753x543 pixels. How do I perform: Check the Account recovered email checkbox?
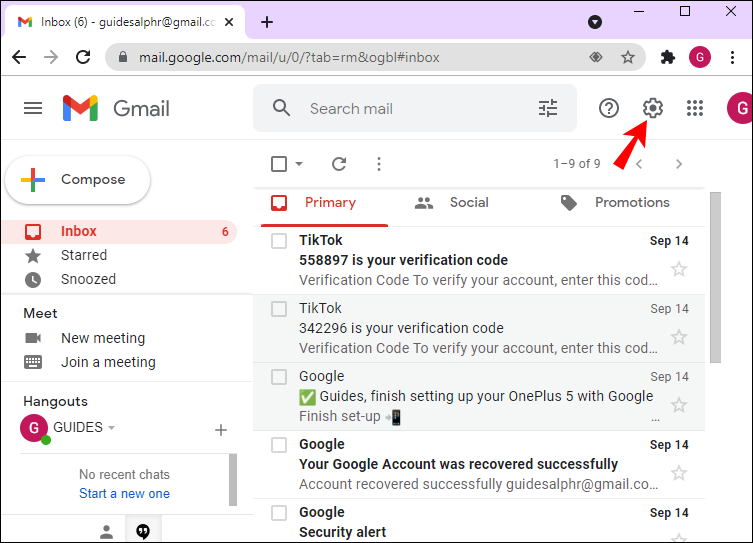click(x=279, y=445)
